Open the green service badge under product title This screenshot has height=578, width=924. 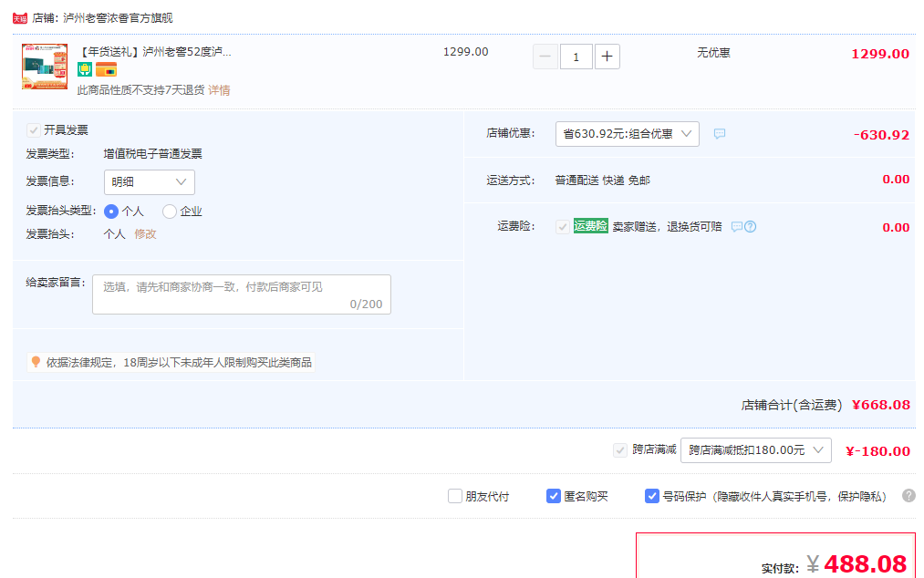(x=85, y=69)
